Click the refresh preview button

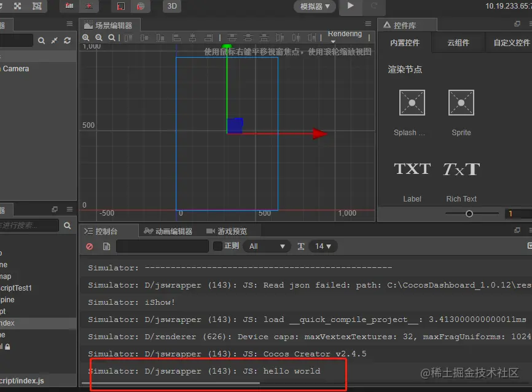(x=374, y=6)
